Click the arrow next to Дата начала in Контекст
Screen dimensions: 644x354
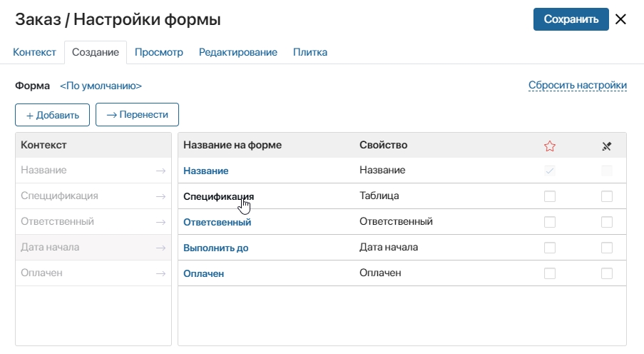pos(160,248)
